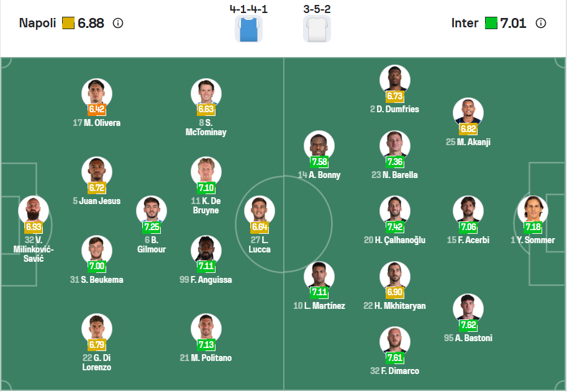Click B. Gilmour's 7.25 rating badge

pos(152,227)
